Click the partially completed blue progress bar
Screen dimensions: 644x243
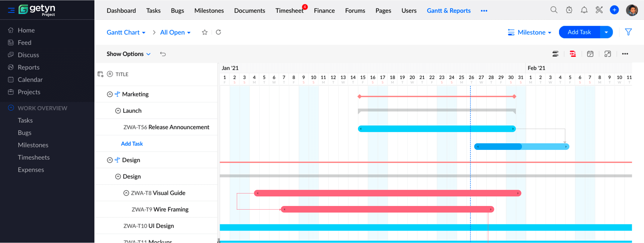point(522,147)
